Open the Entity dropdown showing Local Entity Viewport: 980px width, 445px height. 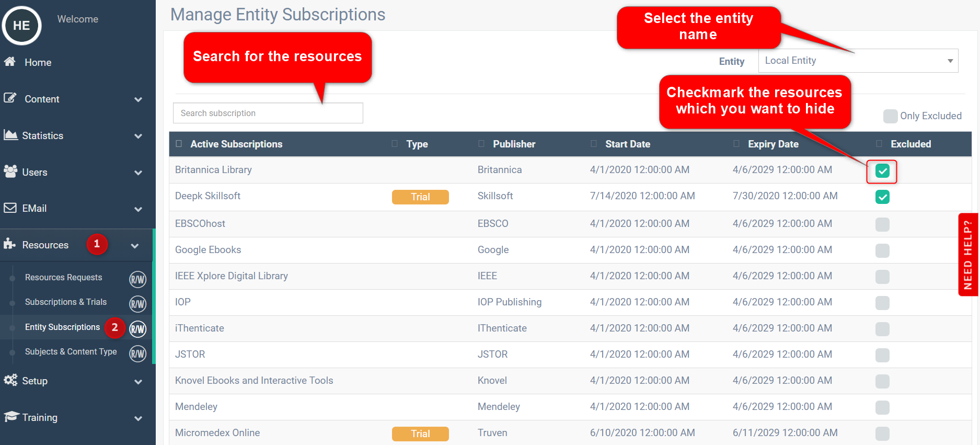tap(858, 61)
